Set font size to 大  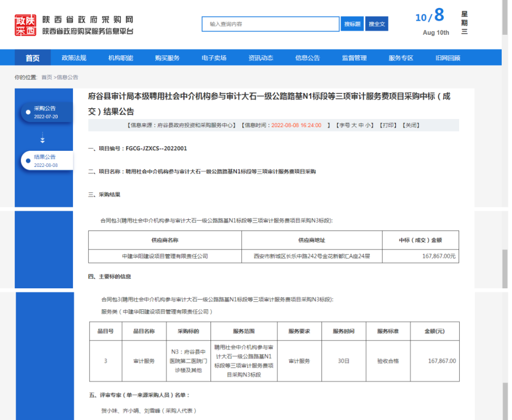[x=354, y=125]
